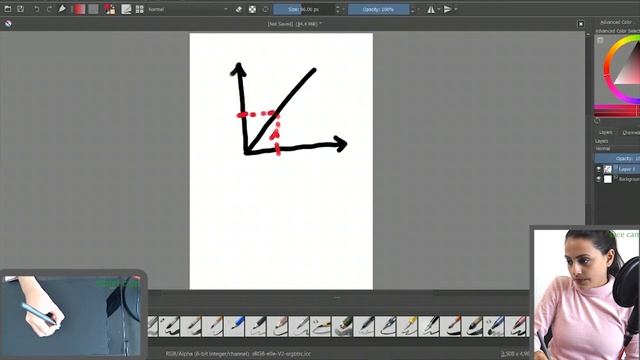Open the horizontal mirror options arrow
The image size is (640, 360).
(439, 9)
